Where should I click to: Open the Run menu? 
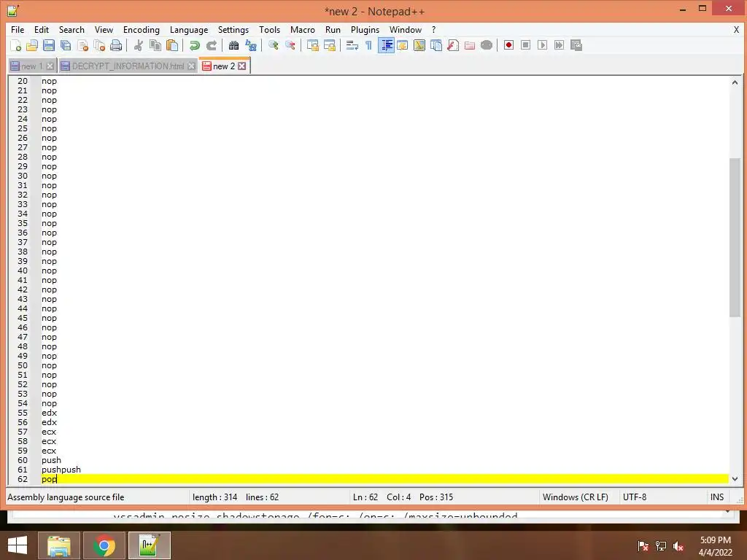pyautogui.click(x=333, y=29)
